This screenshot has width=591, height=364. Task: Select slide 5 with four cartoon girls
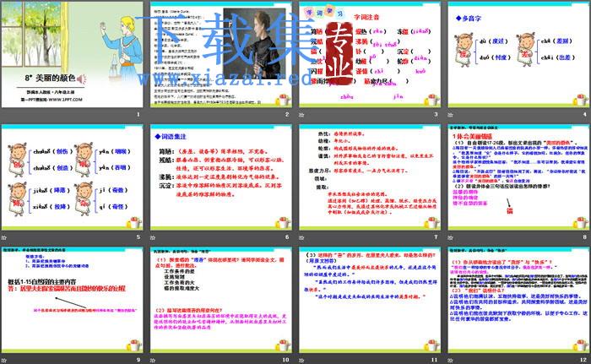pyautogui.click(x=73, y=177)
